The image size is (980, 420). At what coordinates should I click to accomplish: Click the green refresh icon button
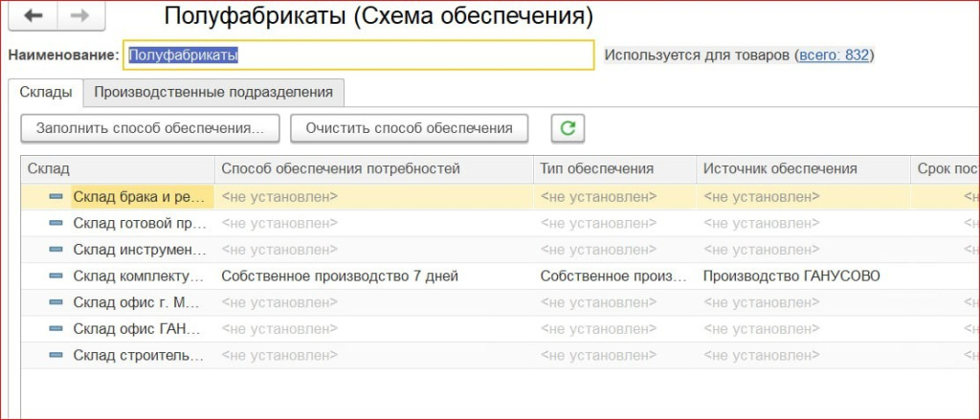coord(568,128)
